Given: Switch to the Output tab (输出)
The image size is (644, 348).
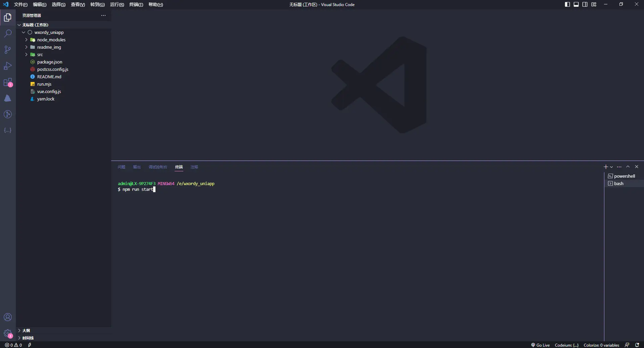Looking at the screenshot, I should coord(137,167).
